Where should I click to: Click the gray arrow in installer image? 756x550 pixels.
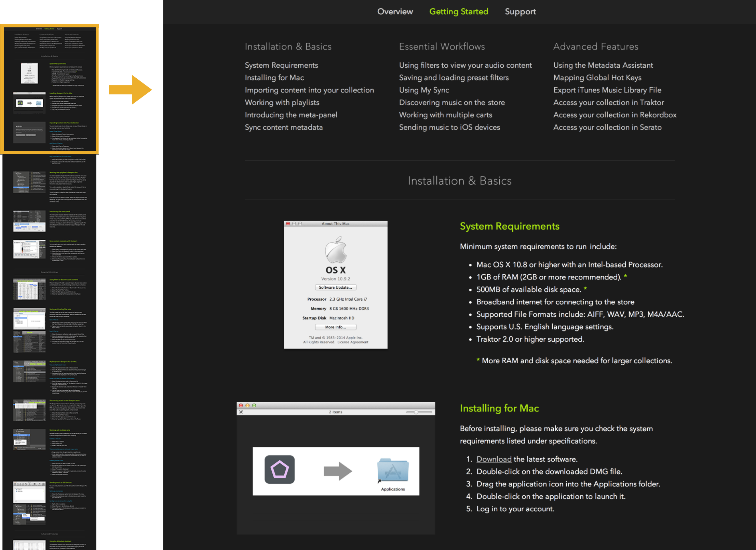coord(338,471)
